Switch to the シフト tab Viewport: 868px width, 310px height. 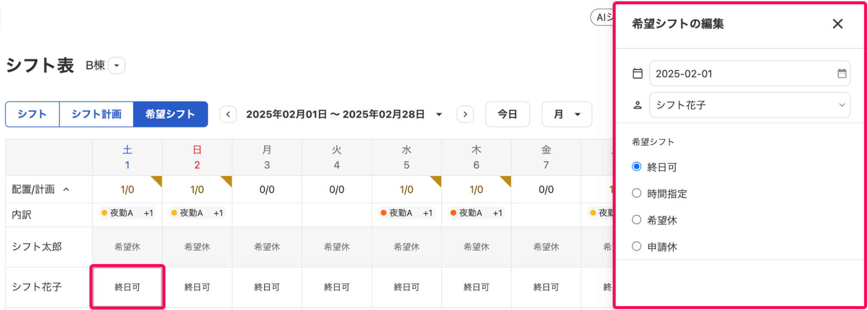(x=32, y=114)
